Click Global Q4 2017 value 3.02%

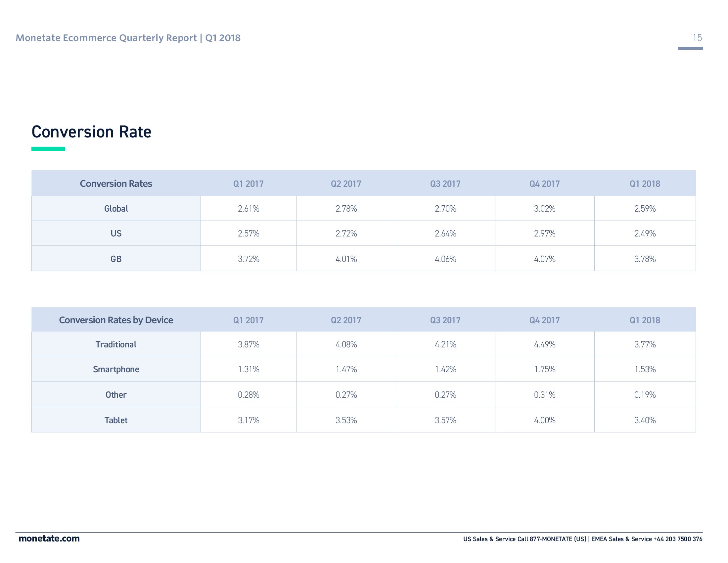(x=545, y=209)
